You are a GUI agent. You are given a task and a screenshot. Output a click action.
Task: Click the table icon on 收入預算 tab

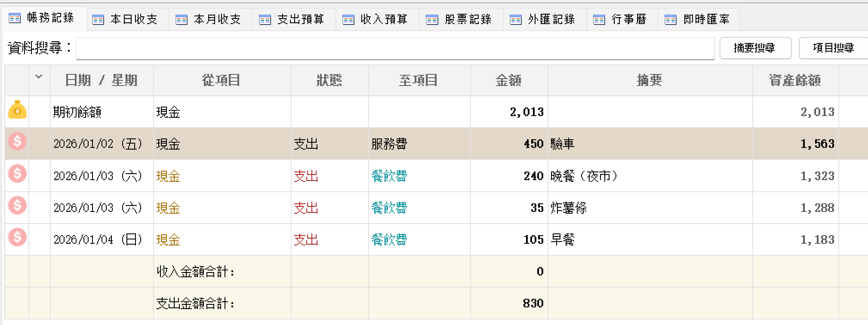(x=348, y=20)
